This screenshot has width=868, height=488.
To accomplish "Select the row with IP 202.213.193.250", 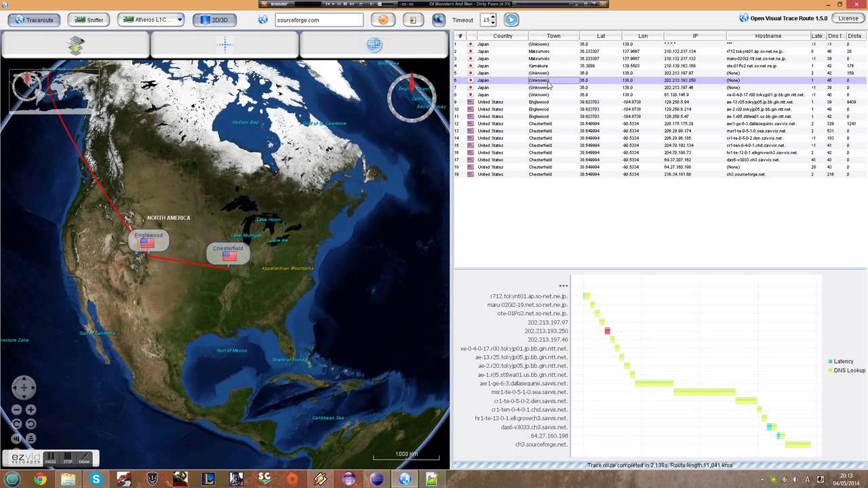I will 660,80.
